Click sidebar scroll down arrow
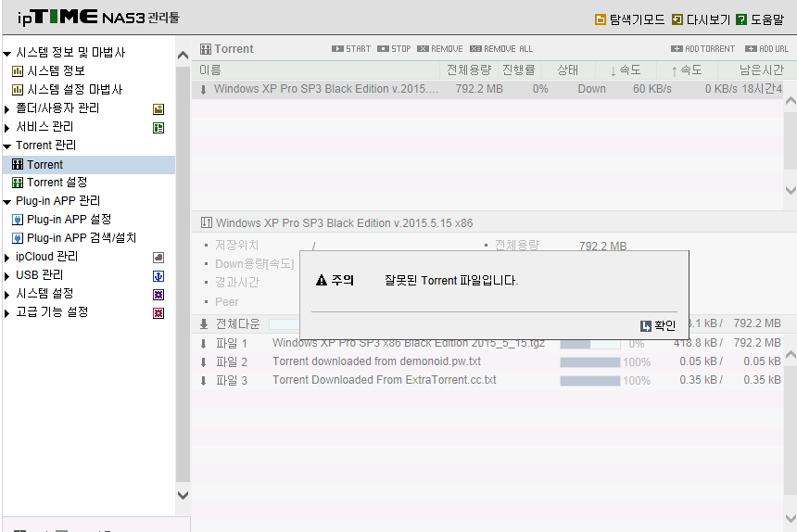797x532 pixels. pos(183,494)
